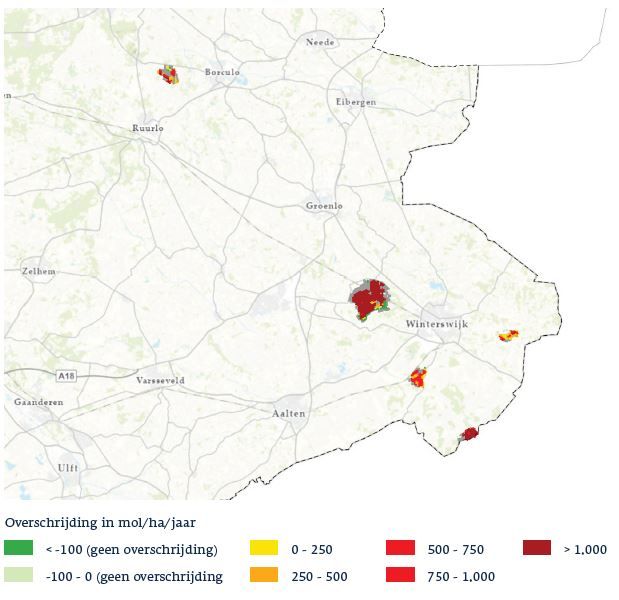Click the Aalten town label
The image size is (619, 600).
coord(289,413)
